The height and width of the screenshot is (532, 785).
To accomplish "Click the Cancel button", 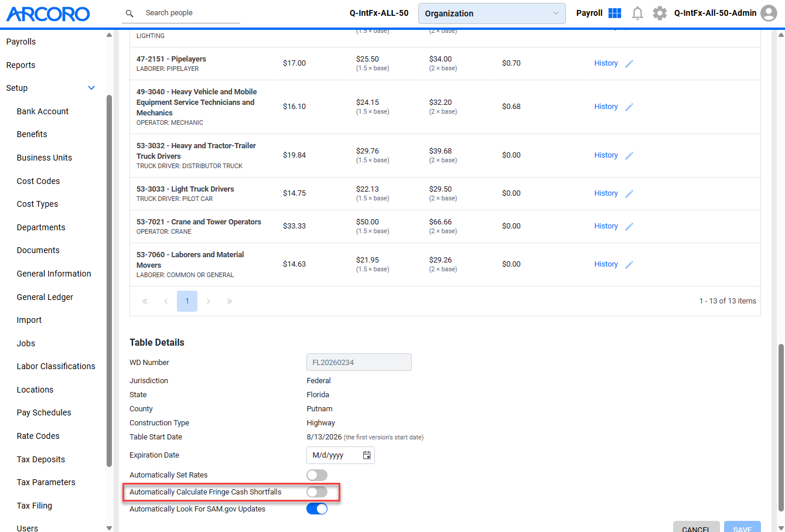I will point(696,527).
